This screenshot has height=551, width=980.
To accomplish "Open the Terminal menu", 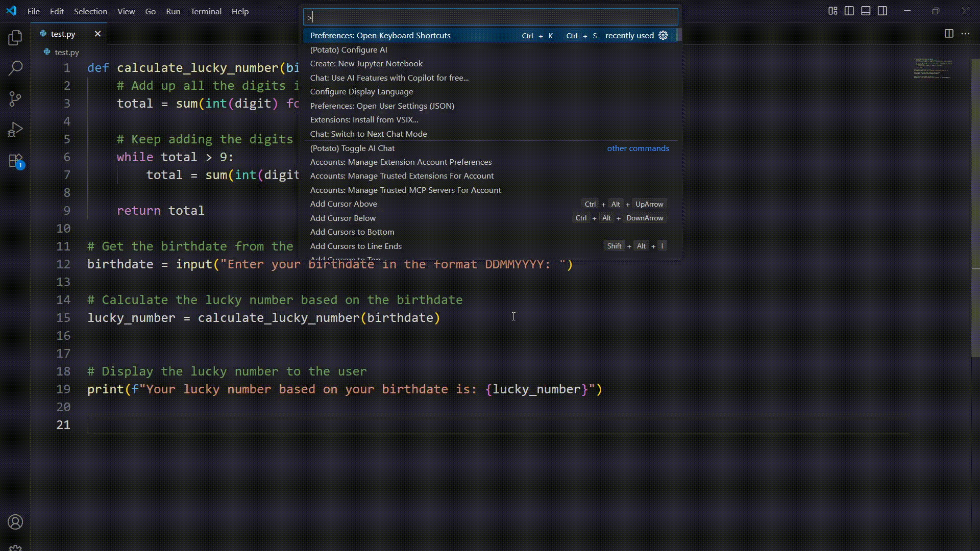I will point(206,11).
